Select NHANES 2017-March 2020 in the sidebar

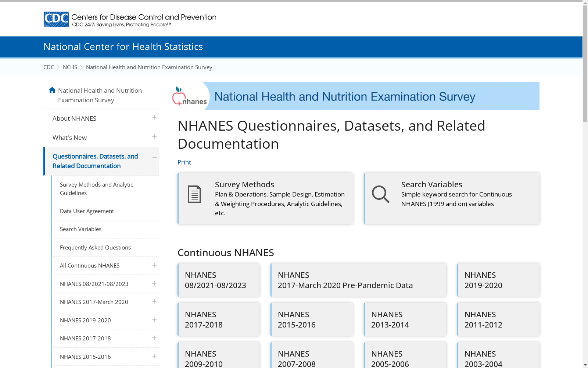pyautogui.click(x=94, y=302)
